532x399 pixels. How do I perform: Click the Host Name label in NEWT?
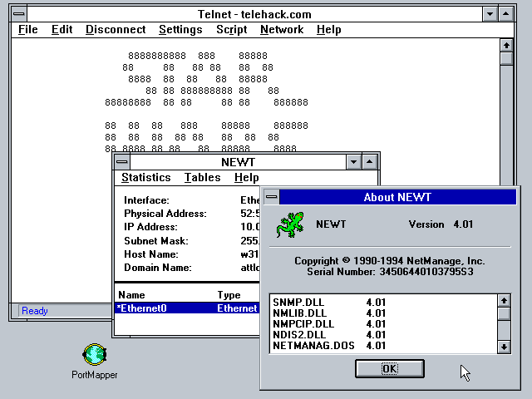click(x=151, y=254)
